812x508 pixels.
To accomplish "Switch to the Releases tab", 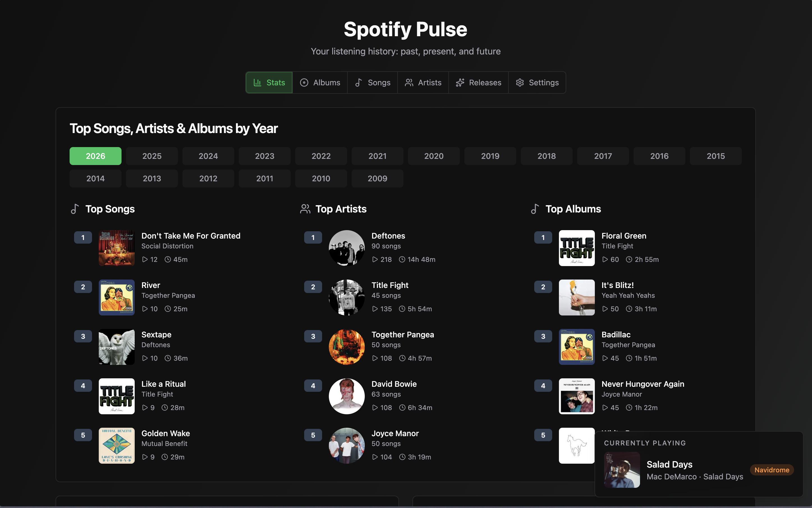I will [479, 82].
